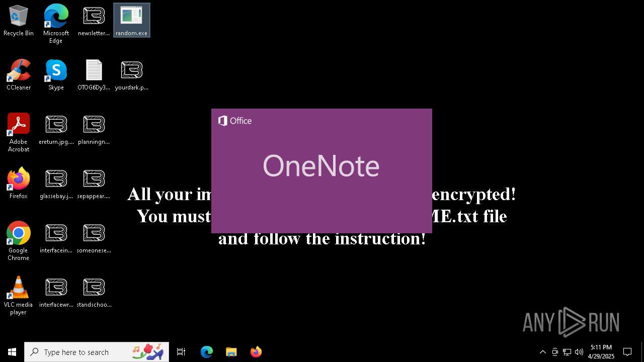The image size is (644, 362).
Task: Open the OTOG6Dy3 text file
Action: point(94,74)
